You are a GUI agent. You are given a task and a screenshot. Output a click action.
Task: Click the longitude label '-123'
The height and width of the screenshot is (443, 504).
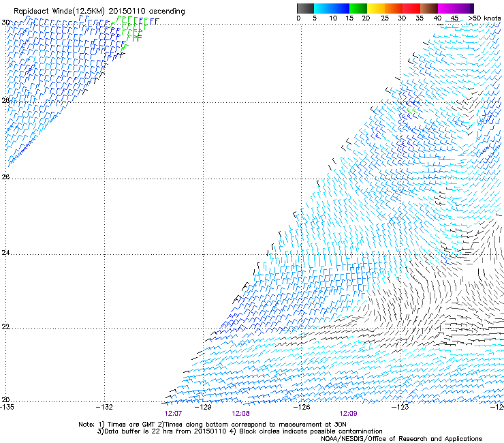click(x=400, y=407)
